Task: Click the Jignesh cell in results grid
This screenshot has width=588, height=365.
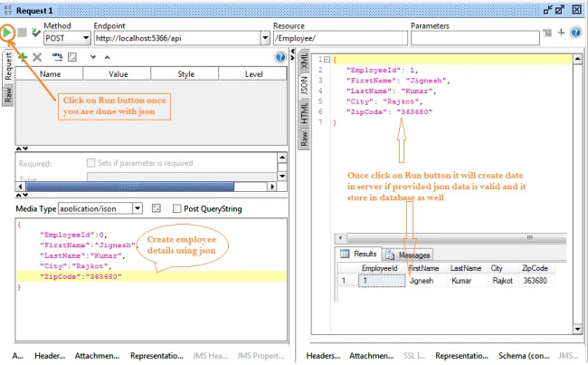Action: point(427,281)
